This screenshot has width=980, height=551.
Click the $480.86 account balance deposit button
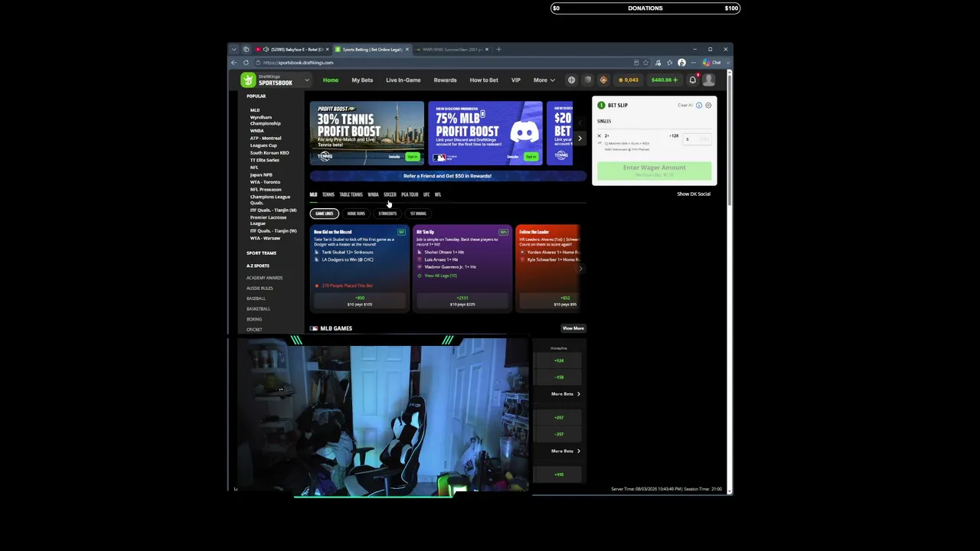coord(665,80)
